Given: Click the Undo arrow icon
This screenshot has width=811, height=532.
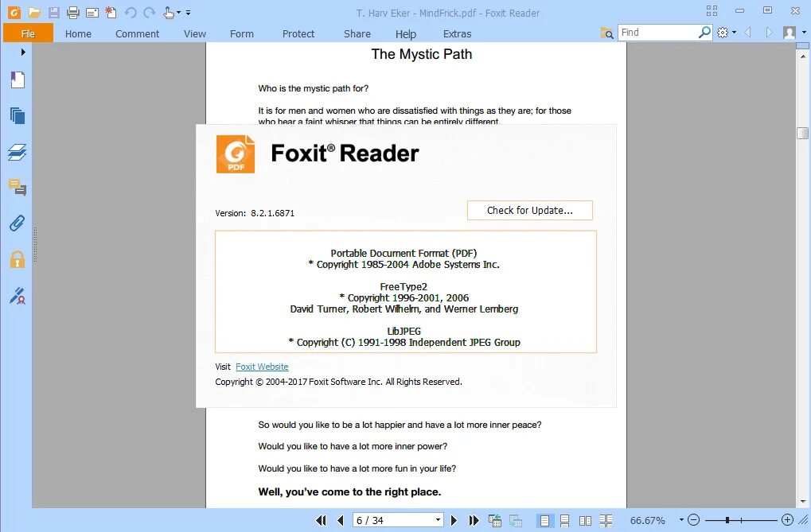Looking at the screenshot, I should pyautogui.click(x=131, y=13).
